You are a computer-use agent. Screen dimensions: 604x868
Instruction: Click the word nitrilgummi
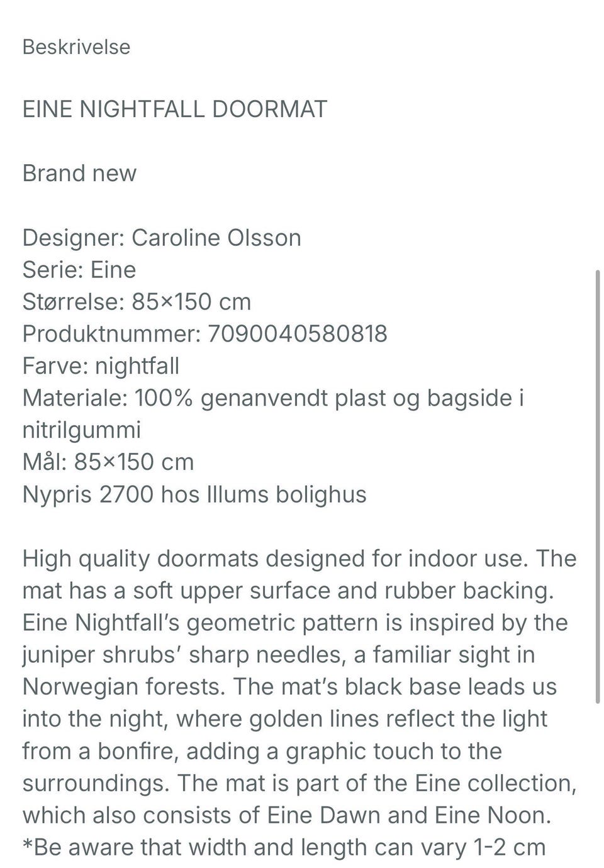coord(82,430)
